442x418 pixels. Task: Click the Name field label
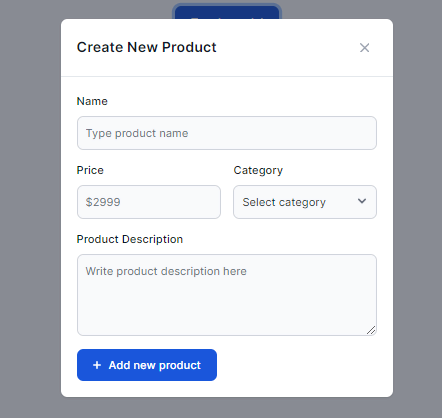coord(92,101)
